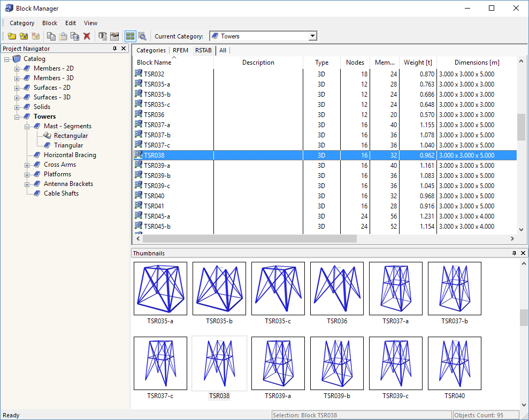Click the details search view icon
529x420 pixels.
[142, 36]
